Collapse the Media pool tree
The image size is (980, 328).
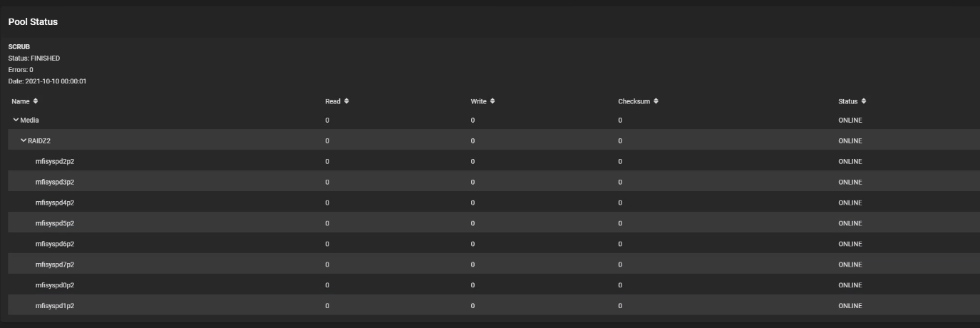pos(16,120)
